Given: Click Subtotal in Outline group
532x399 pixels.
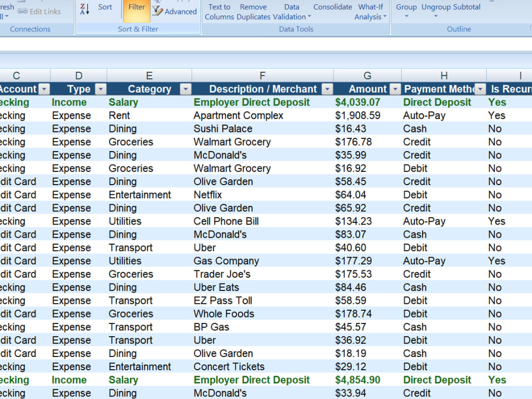Looking at the screenshot, I should 467,7.
